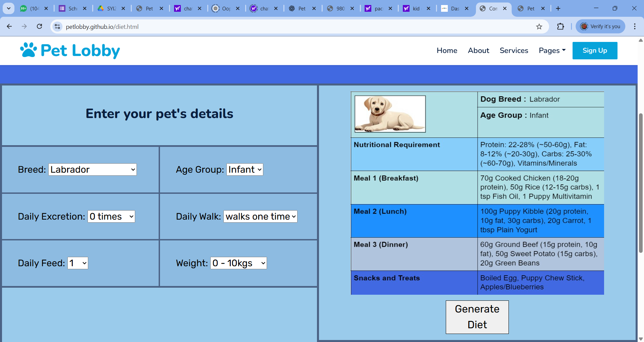Image resolution: width=644 pixels, height=342 pixels.
Task: Reload the current page
Action: point(39,26)
